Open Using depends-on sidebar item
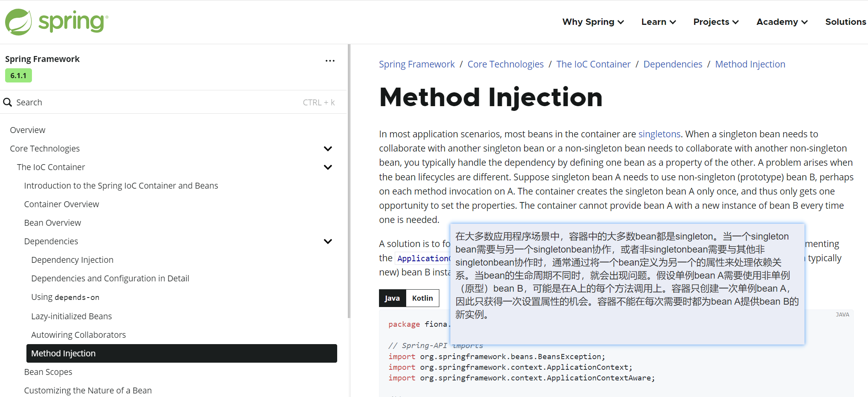Screen dimensions: 868x397 point(65,297)
